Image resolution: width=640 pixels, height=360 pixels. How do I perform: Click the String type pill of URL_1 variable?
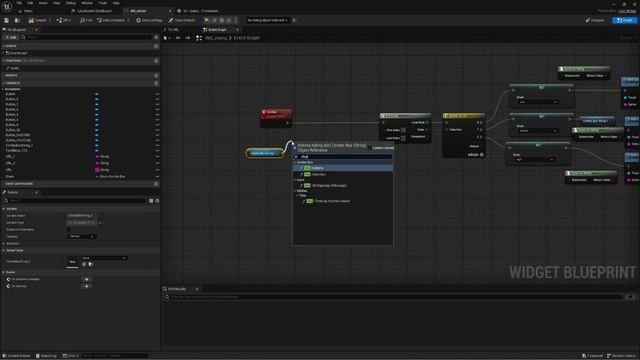[x=102, y=156]
